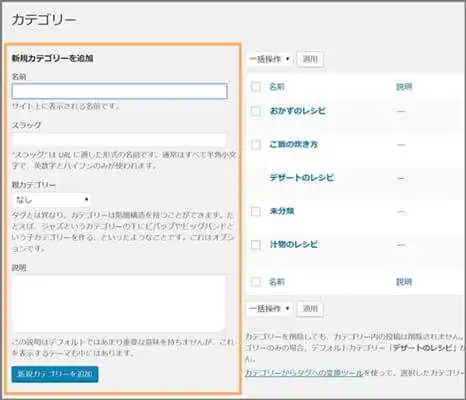The image size is (466, 400).
Task: Click the footer 説明 column label
Action: point(404,282)
